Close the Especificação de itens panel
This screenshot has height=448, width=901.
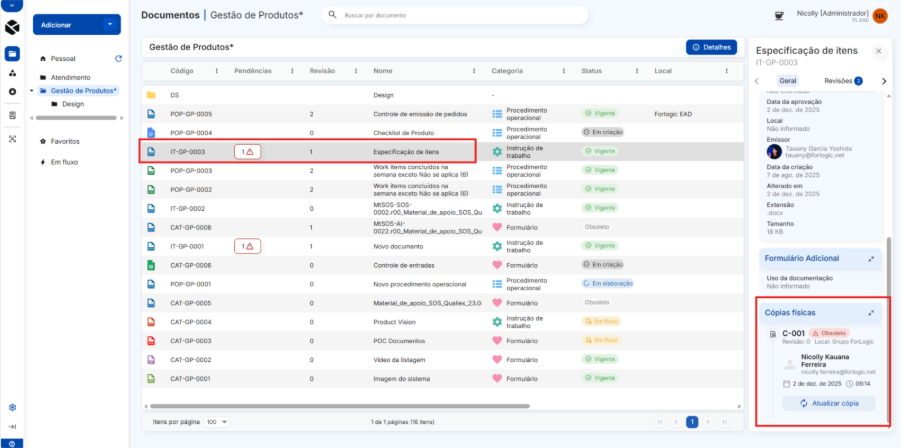(x=878, y=50)
